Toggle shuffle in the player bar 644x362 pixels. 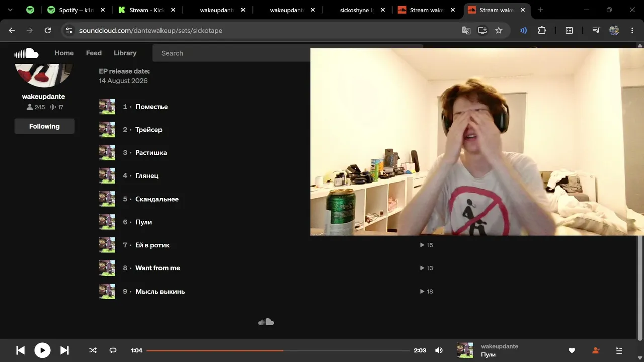pos(93,350)
